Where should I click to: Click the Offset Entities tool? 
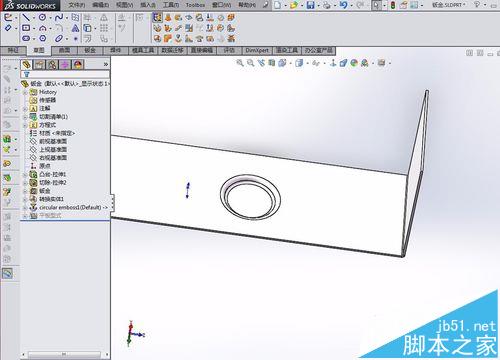[x=87, y=38]
